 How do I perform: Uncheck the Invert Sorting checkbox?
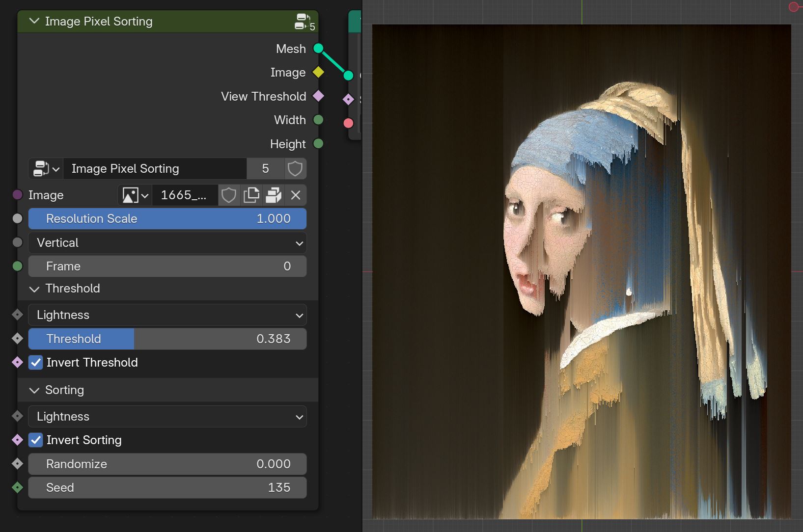click(x=36, y=440)
